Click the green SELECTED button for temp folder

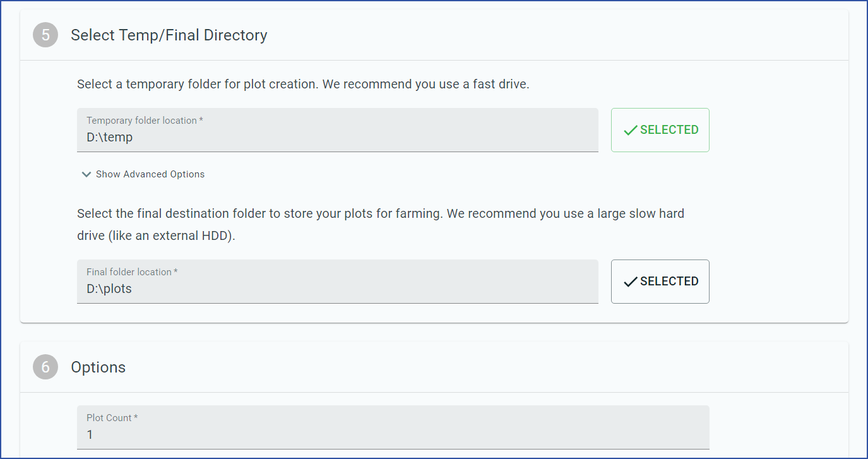point(660,130)
